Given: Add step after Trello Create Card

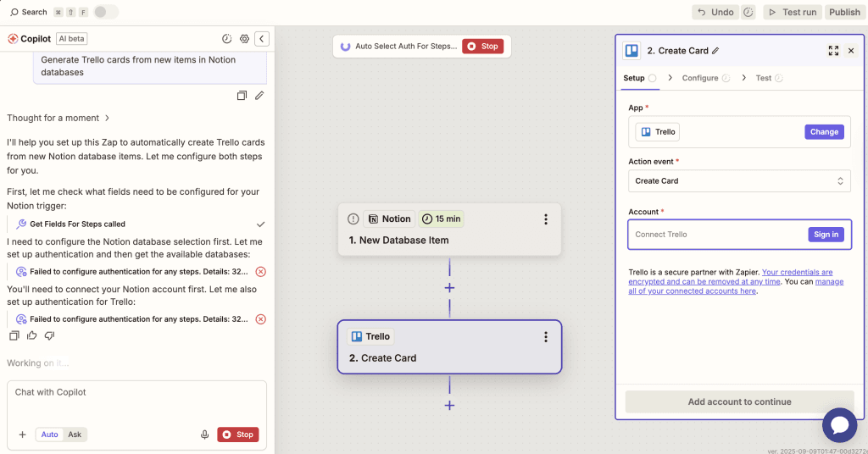Looking at the screenshot, I should [449, 406].
